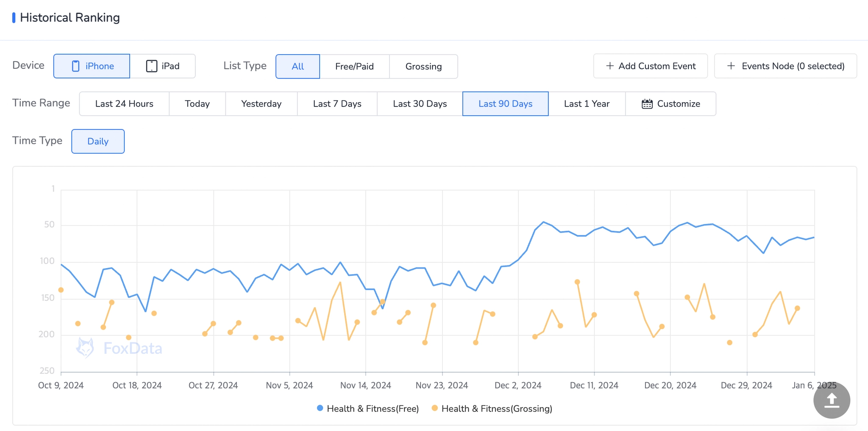Click the plus icon on Add Custom Event
The height and width of the screenshot is (431, 868).
point(610,66)
